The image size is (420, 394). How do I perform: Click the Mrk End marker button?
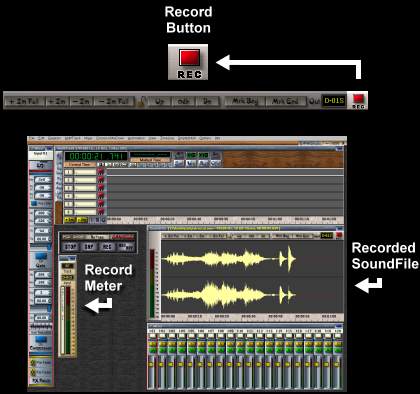coord(285,101)
